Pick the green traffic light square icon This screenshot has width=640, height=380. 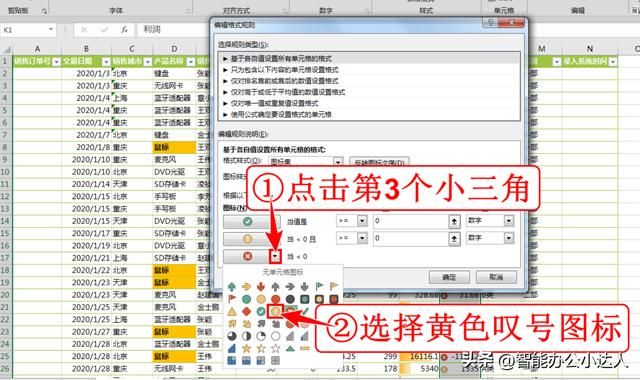pyautogui.click(x=304, y=299)
